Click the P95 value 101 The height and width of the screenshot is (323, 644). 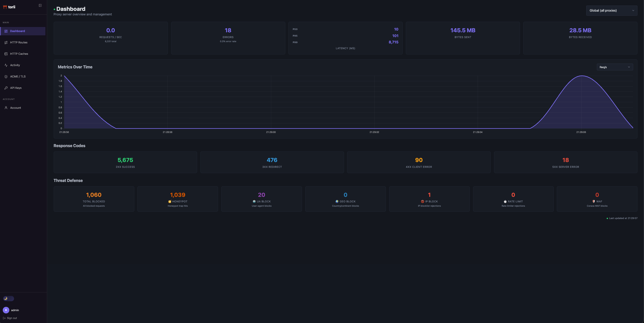[395, 36]
